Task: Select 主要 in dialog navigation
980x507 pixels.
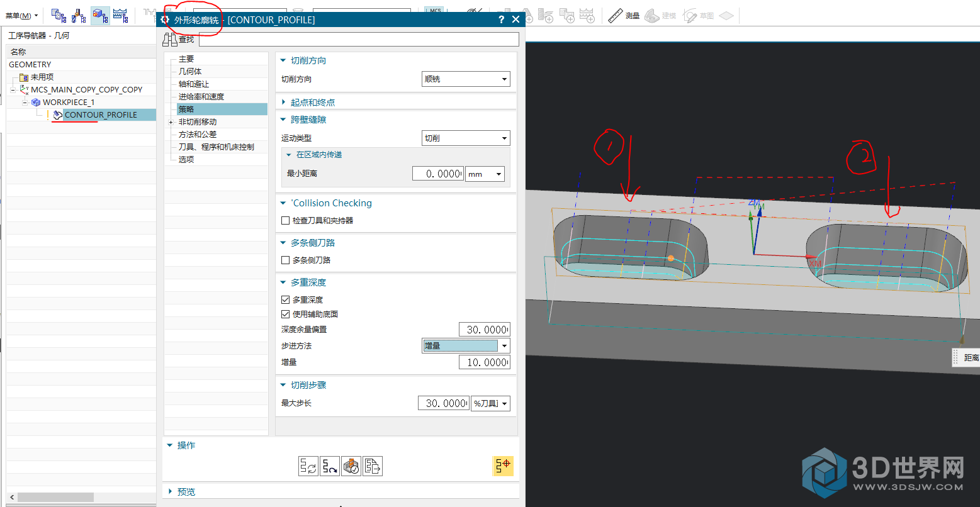Action: pos(186,59)
